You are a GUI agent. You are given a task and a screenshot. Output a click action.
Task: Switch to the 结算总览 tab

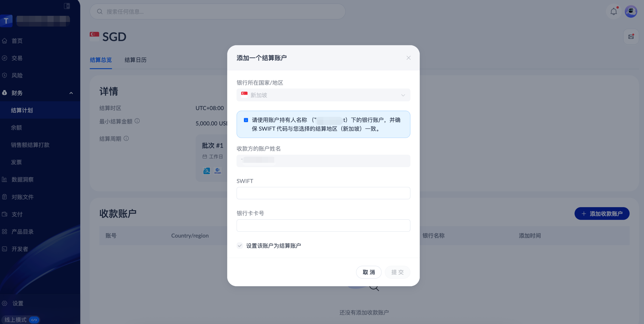101,60
